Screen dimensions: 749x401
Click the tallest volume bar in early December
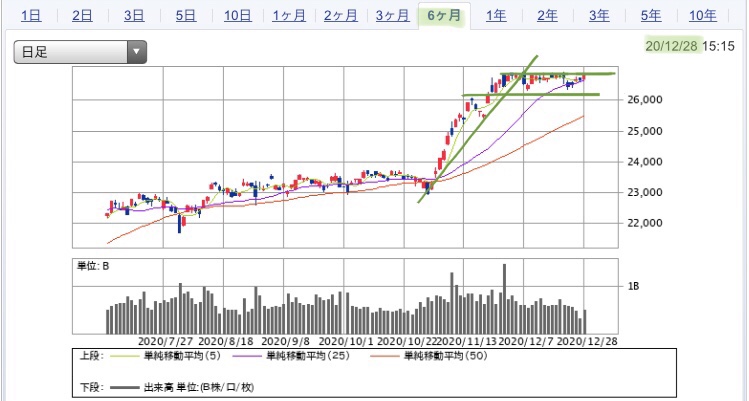(504, 299)
